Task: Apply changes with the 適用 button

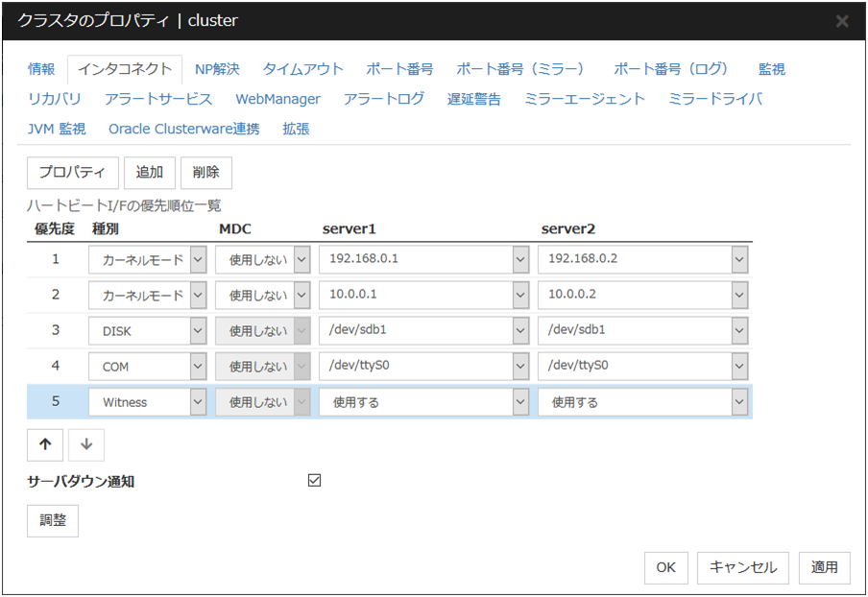Action: (x=824, y=567)
